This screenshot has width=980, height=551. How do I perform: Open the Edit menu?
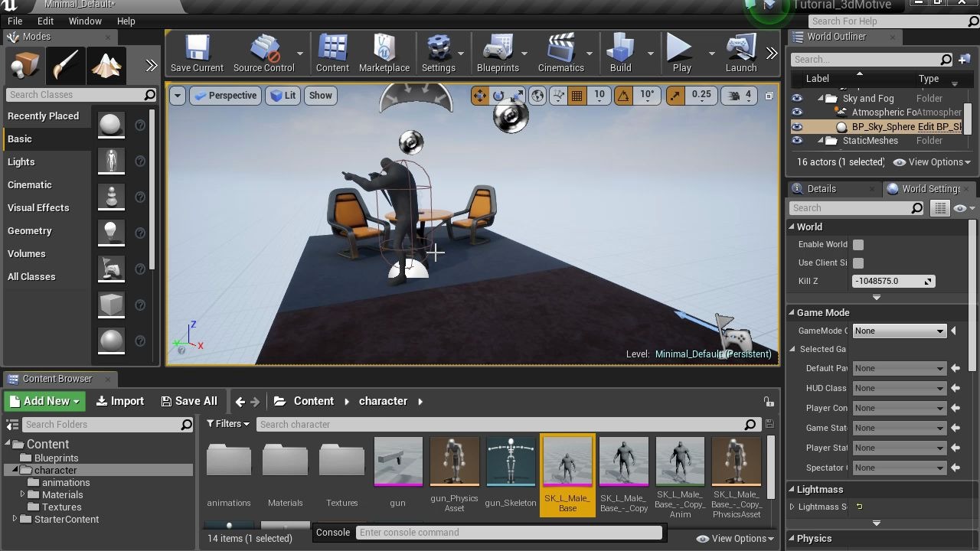click(45, 21)
